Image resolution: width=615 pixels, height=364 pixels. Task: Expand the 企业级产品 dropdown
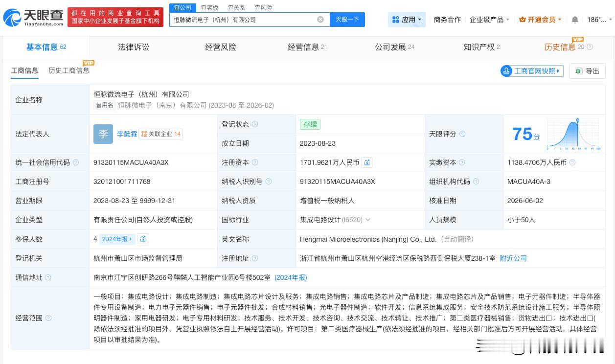tap(489, 20)
